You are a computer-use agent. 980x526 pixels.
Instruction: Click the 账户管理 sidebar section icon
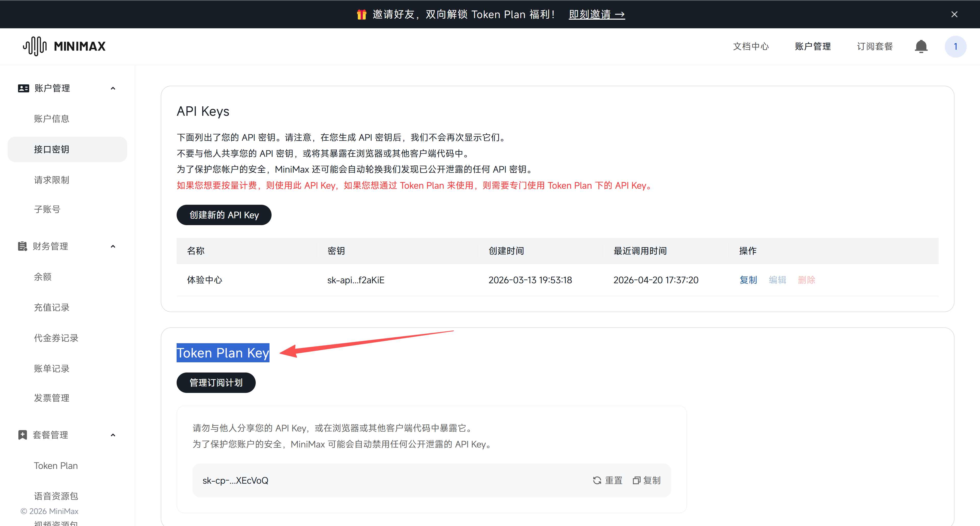[x=23, y=88]
